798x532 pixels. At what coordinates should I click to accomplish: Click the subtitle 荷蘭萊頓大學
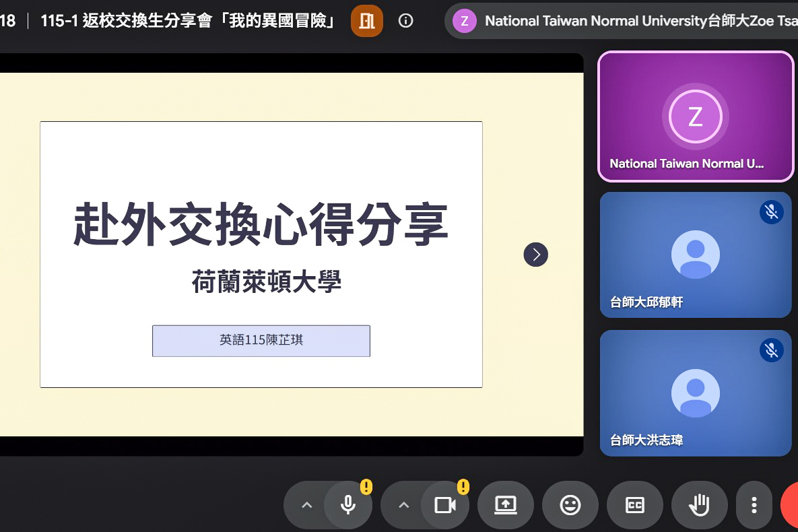266,281
